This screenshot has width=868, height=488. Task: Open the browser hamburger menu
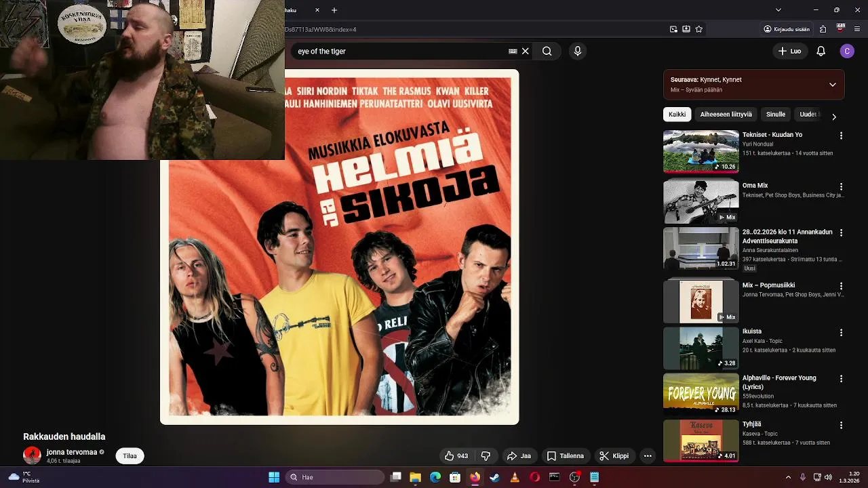[x=858, y=29]
